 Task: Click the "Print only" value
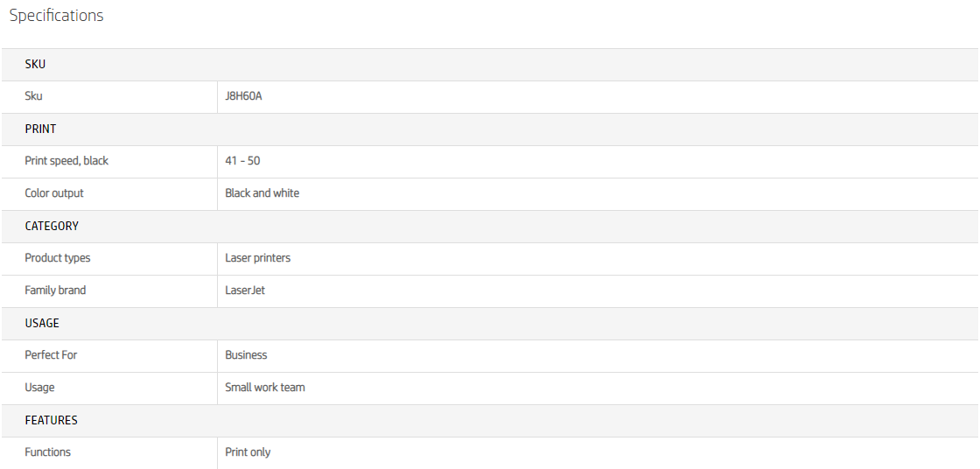pos(248,452)
